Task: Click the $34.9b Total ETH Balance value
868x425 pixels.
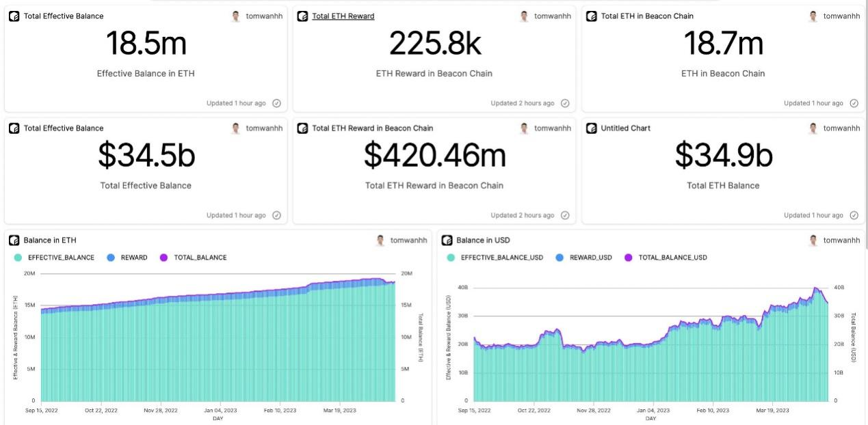Action: point(723,156)
